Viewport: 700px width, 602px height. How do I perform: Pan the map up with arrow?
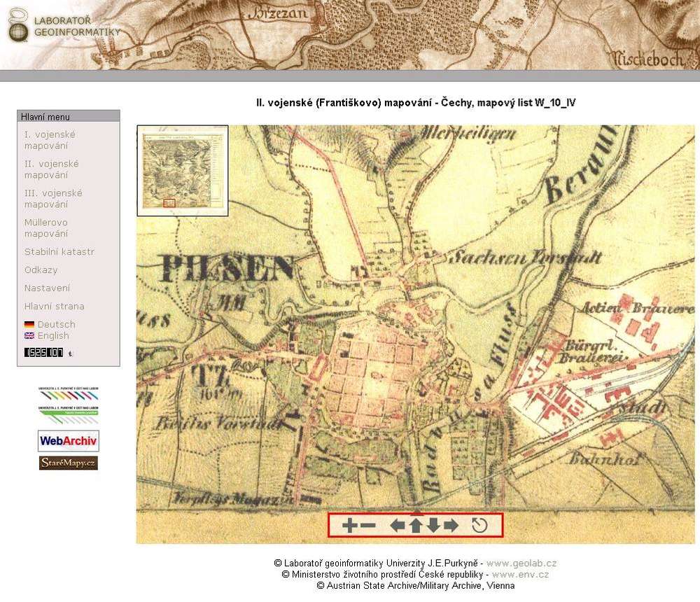[x=416, y=526]
